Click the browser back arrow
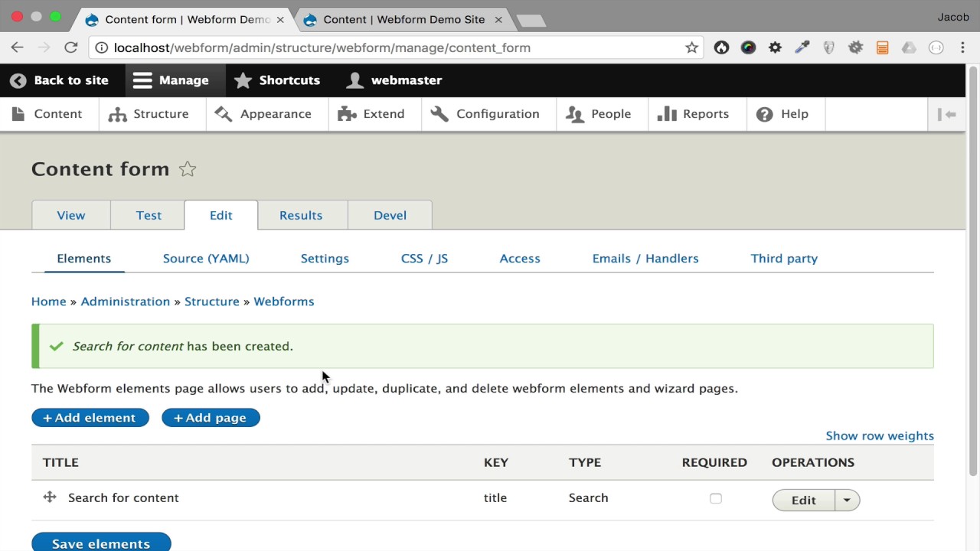Screen dimensions: 980x551 click(18, 47)
